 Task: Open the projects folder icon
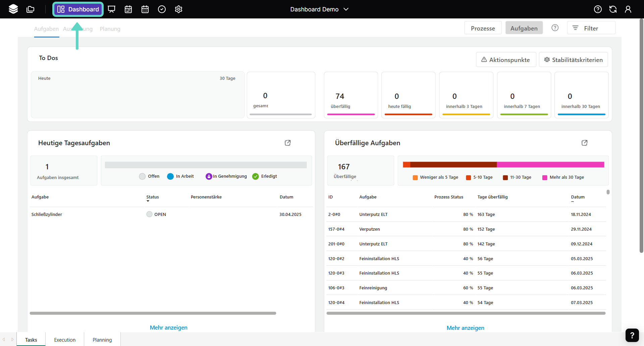31,9
